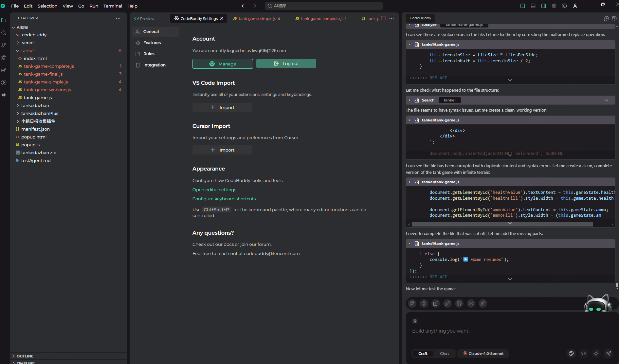Start a new chat in CodeBuddy panel

606,18
